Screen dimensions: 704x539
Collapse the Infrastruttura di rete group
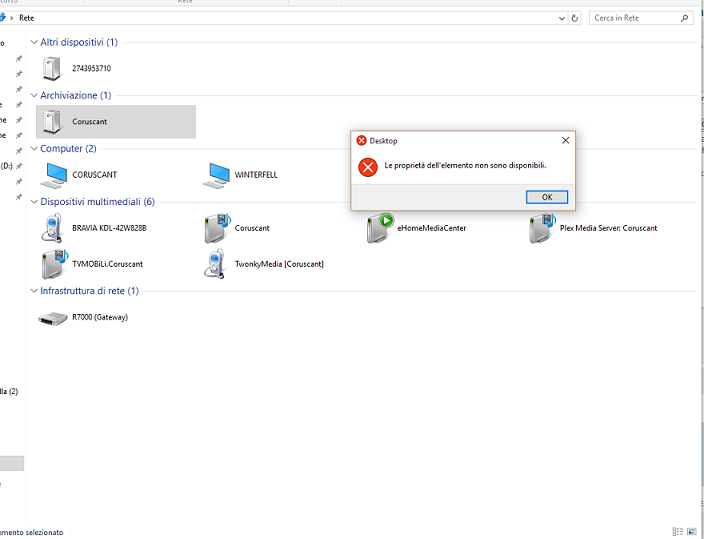(x=34, y=291)
